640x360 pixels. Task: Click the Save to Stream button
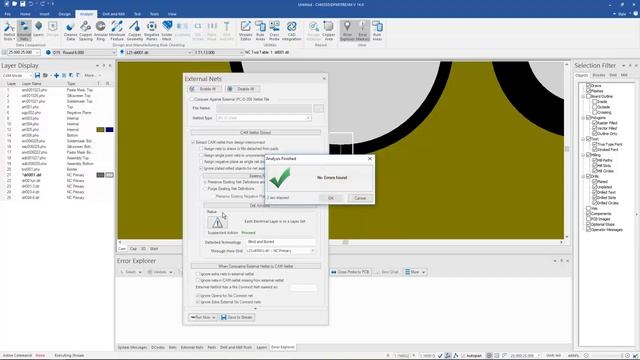237,318
